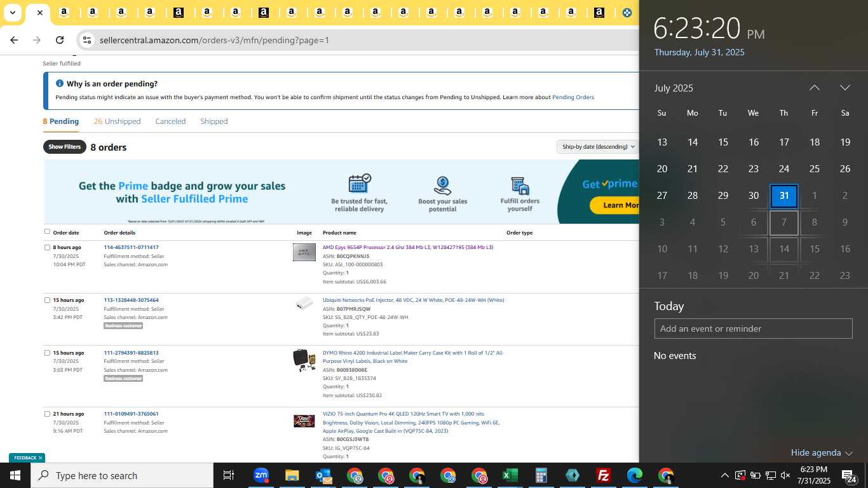Reload the Seller Central page
The image size is (868, 488).
coord(60,40)
